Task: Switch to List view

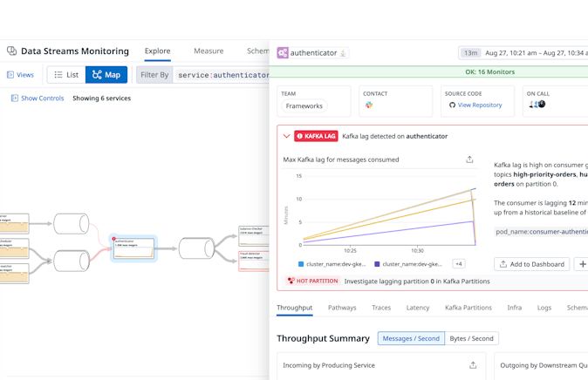Action: point(66,75)
